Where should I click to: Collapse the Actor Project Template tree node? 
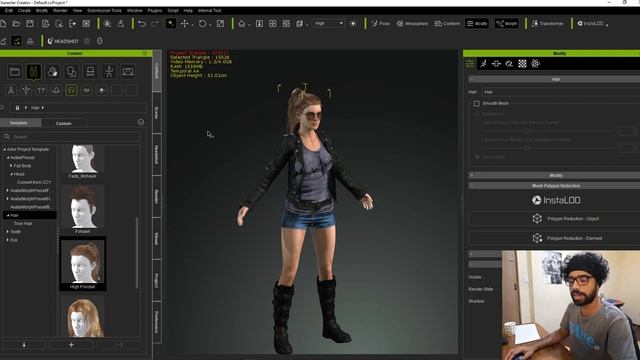coord(4,149)
